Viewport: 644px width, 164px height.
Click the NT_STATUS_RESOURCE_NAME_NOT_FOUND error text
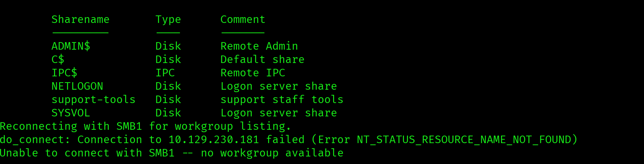pyautogui.click(x=464, y=140)
